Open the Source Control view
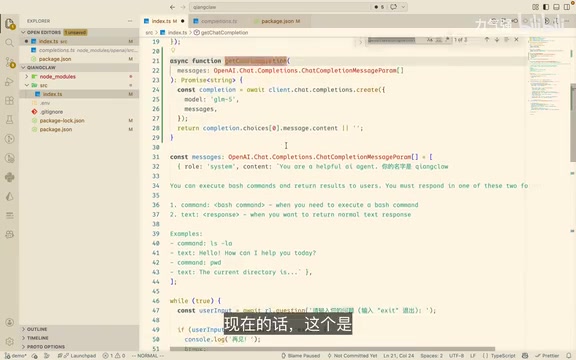This screenshot has width=576, height=360. pos(10,62)
